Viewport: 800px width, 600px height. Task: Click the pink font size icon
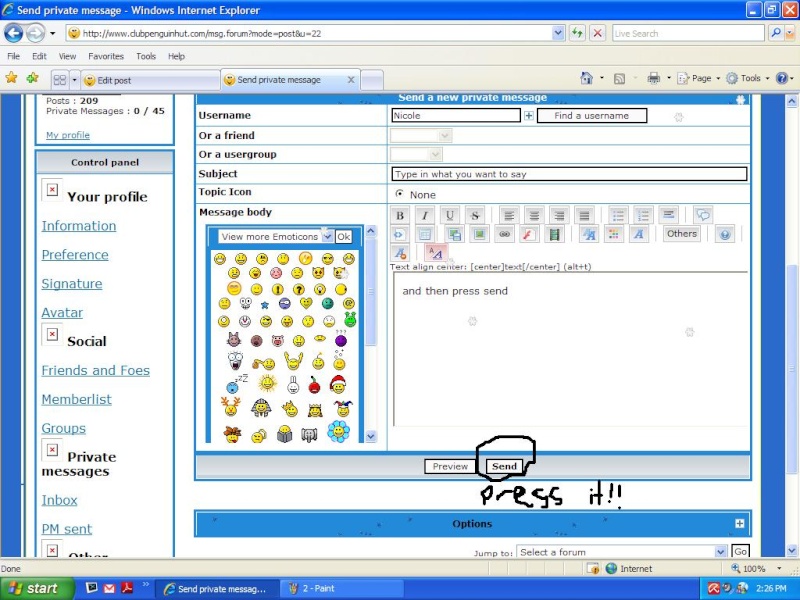click(436, 253)
